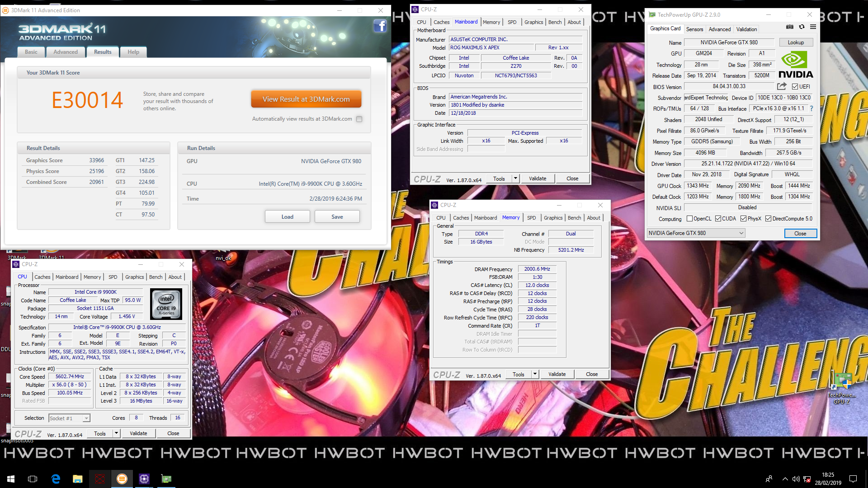Click the GPU-Z title bar app icon
Viewport: 868px width, 488px height.
pyautogui.click(x=652, y=15)
